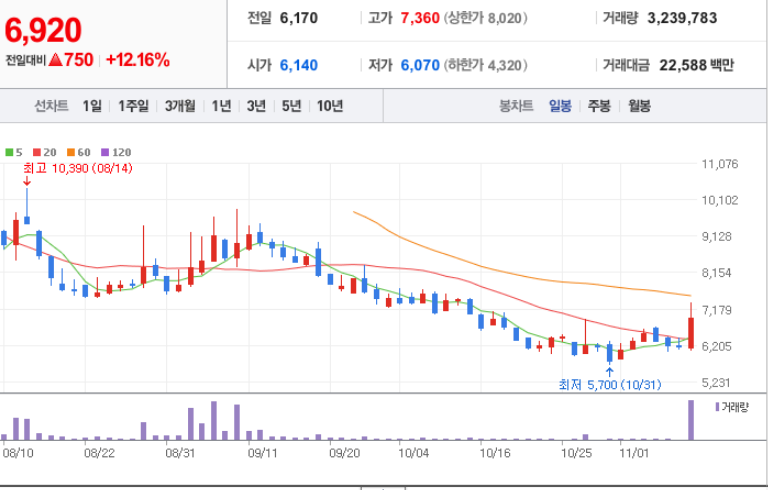768x490 pixels.
Task: Open the 5년 chart range
Action: [291, 106]
